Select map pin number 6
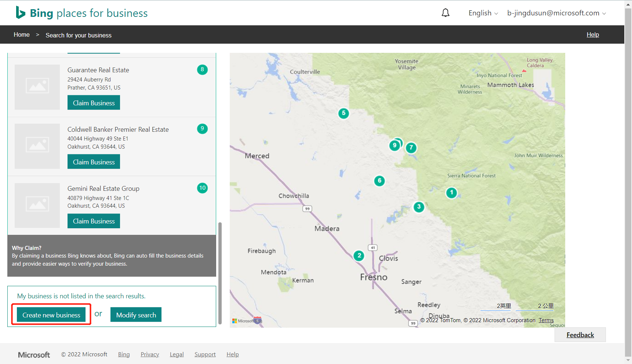Image resolution: width=632 pixels, height=364 pixels. coord(379,181)
